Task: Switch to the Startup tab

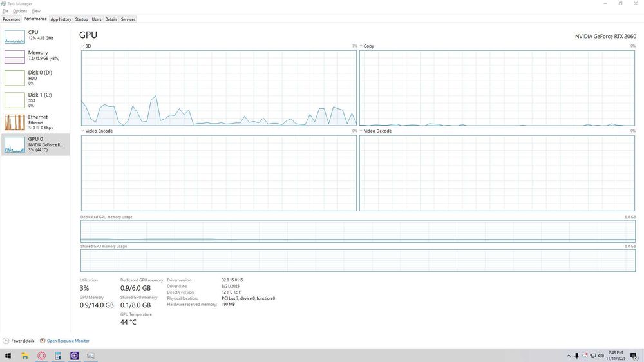Action: pyautogui.click(x=81, y=19)
